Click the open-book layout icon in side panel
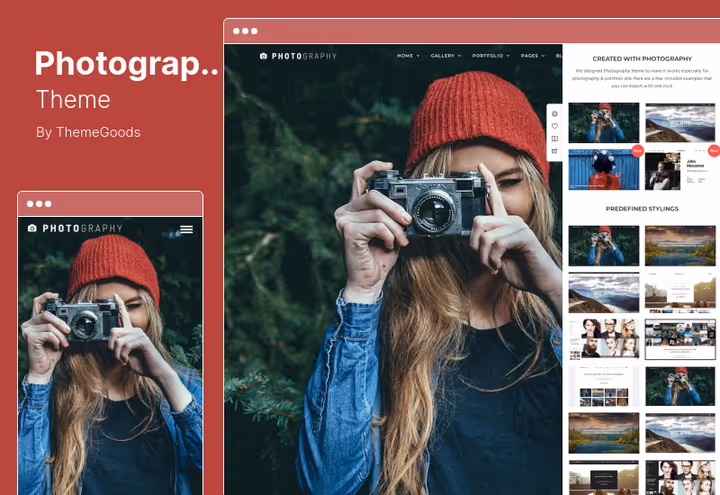This screenshot has width=720, height=495. [555, 138]
